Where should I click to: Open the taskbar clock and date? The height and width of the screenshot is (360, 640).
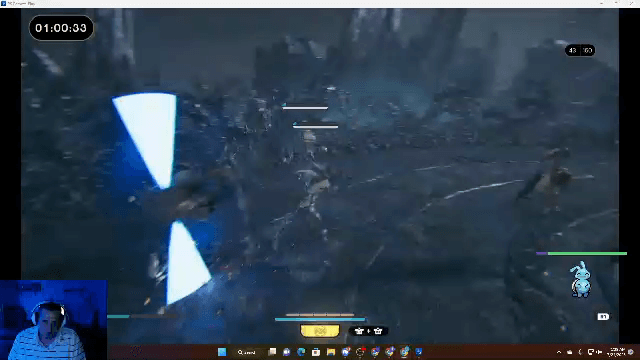[616, 352]
